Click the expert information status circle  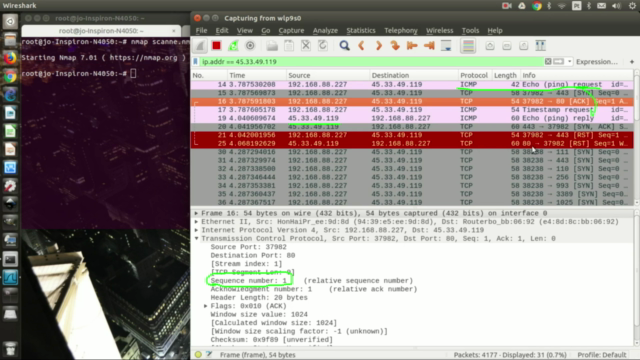[x=198, y=355]
